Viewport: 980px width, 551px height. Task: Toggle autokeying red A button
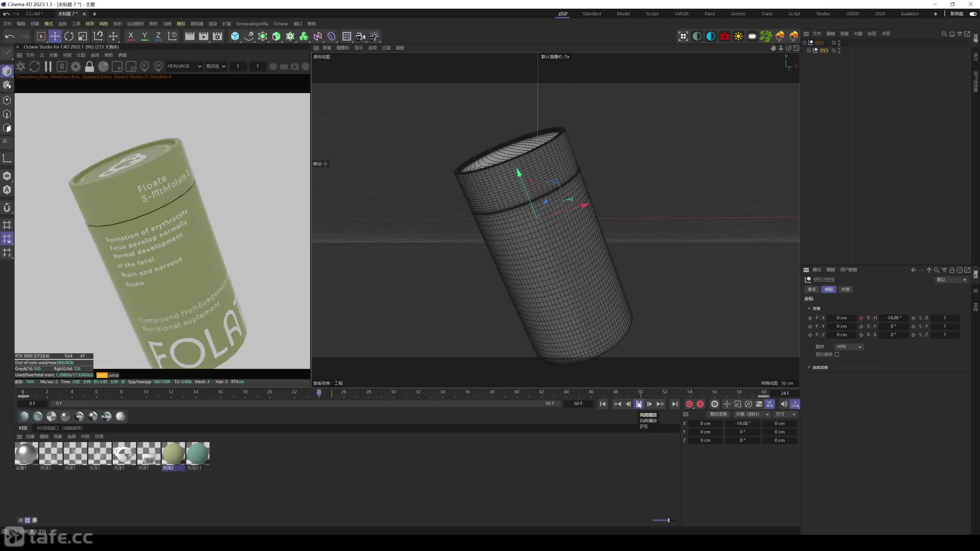click(700, 404)
